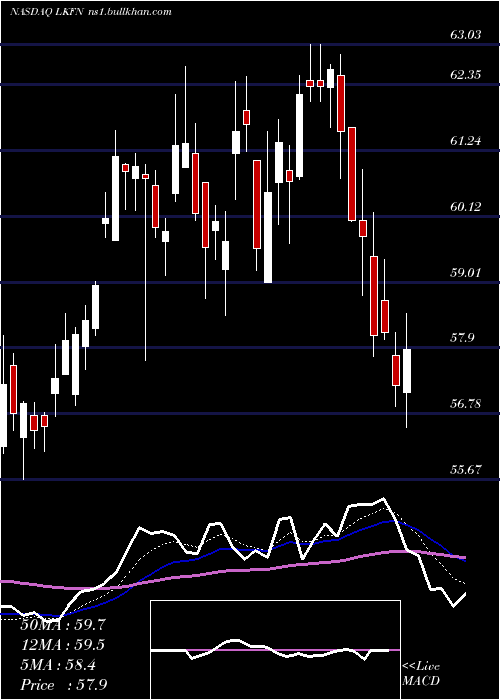Click the 60.12 price axis label
Screen dimensions: 500x700
[x=466, y=207]
